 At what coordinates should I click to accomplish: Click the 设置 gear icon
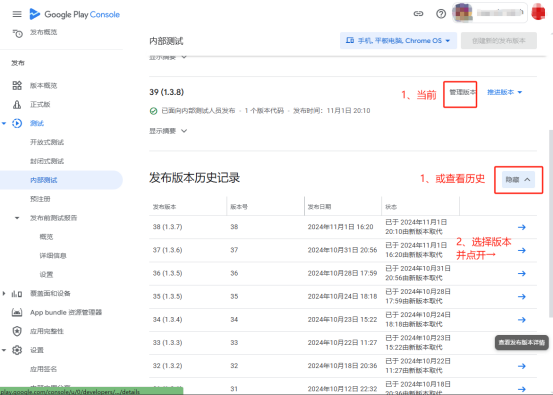[x=17, y=350]
